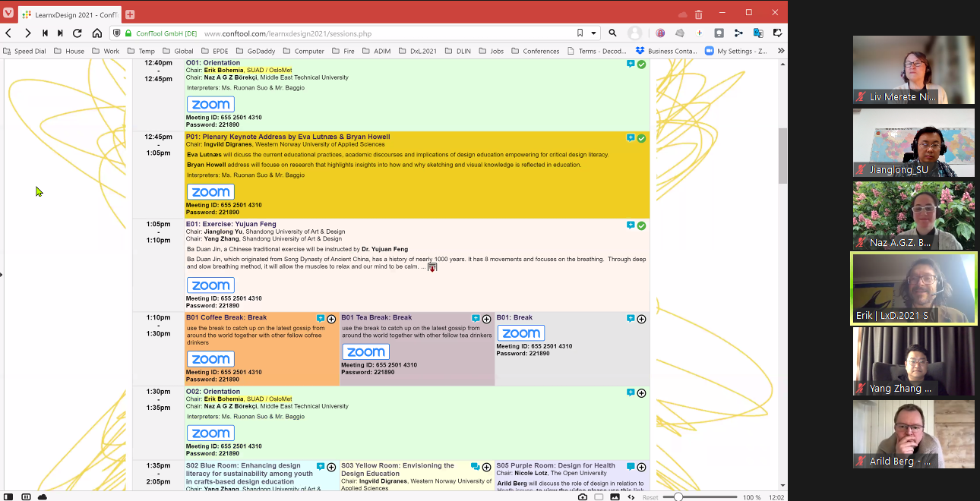The image size is (980, 501).
Task: Select Erik's video thumbnail in Zoom panel
Action: (x=913, y=288)
